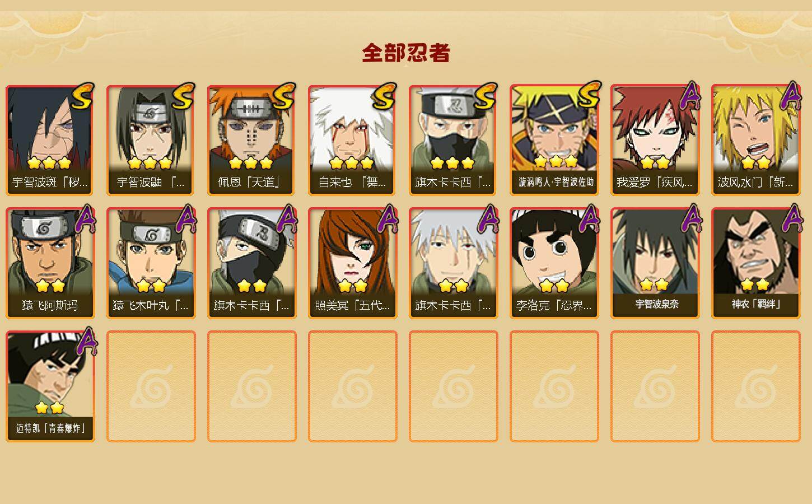Click the 全部忍者 header title
The image size is (812, 504).
click(x=406, y=53)
